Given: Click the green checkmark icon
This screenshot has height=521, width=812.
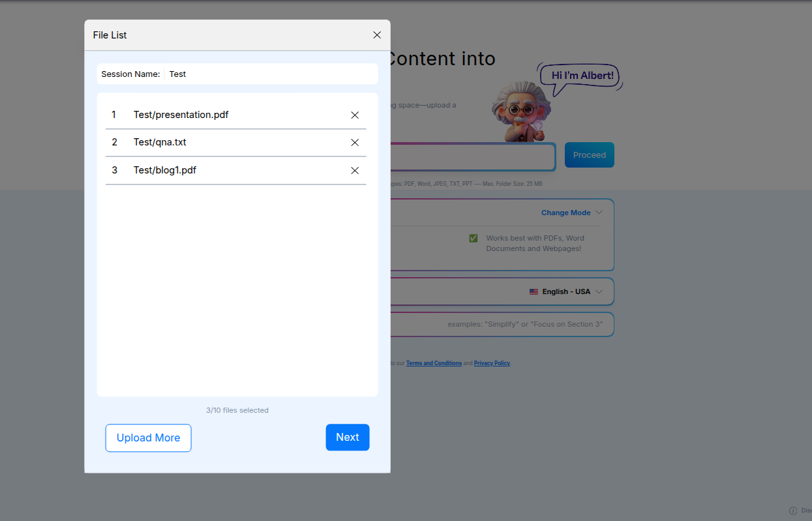Looking at the screenshot, I should (x=474, y=239).
